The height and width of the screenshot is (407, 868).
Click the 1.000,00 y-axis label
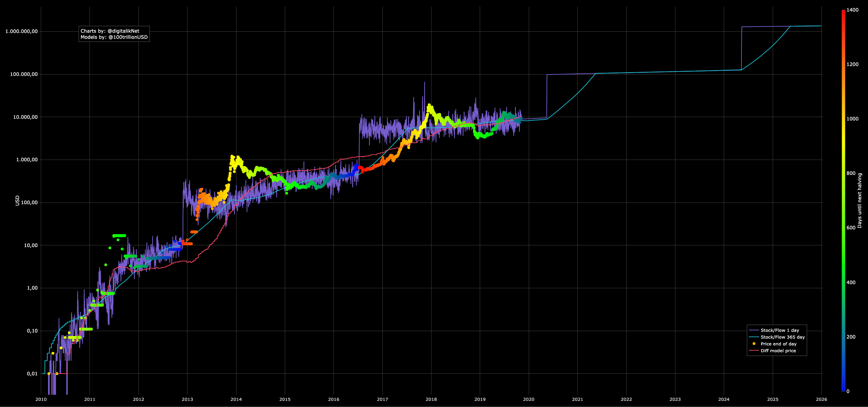click(x=27, y=160)
